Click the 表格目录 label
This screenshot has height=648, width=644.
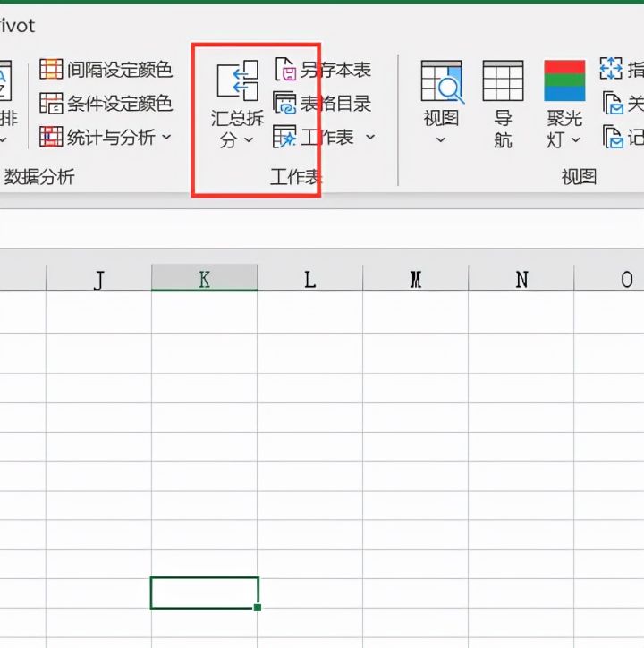335,104
